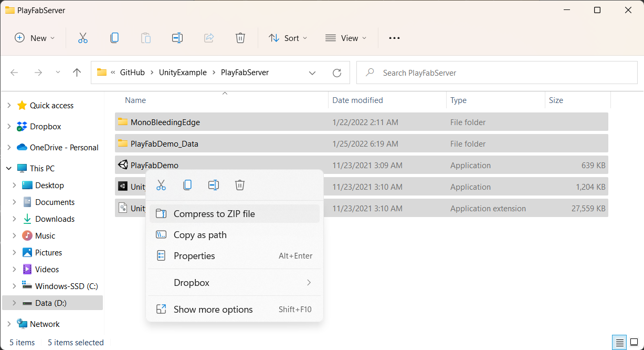Choose Show more options

point(235,310)
